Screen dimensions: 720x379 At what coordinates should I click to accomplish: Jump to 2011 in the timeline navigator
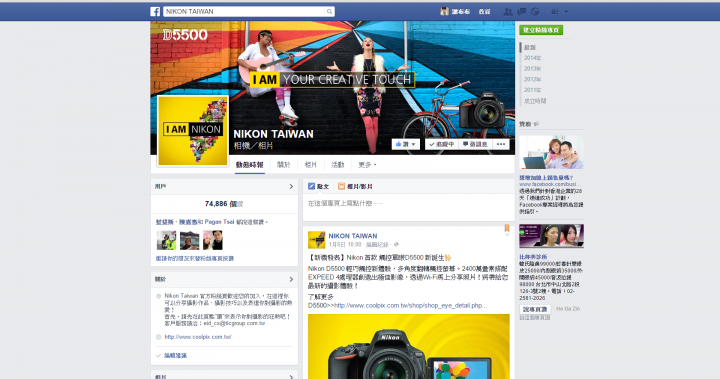click(x=533, y=90)
